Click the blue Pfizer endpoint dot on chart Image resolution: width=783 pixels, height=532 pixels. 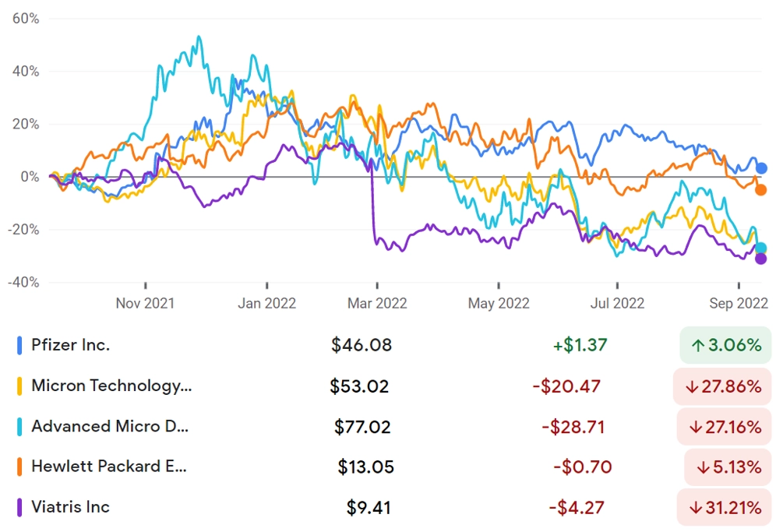click(761, 169)
